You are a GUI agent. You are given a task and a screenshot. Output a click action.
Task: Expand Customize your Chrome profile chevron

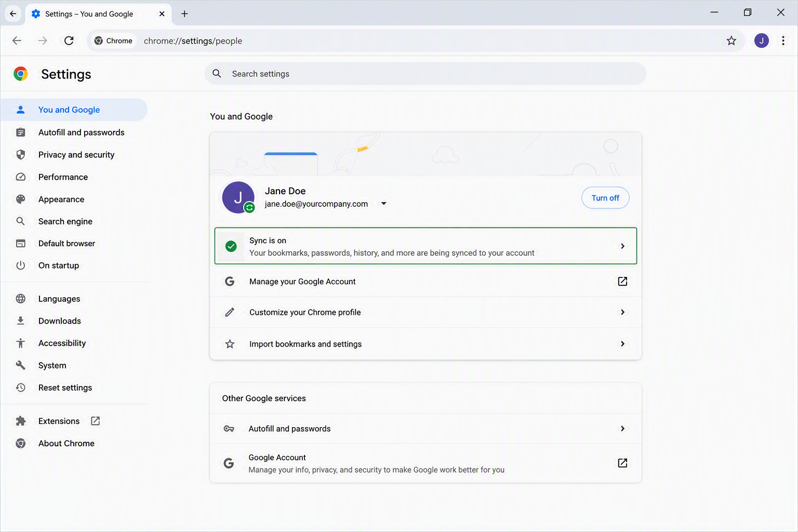[x=622, y=312]
